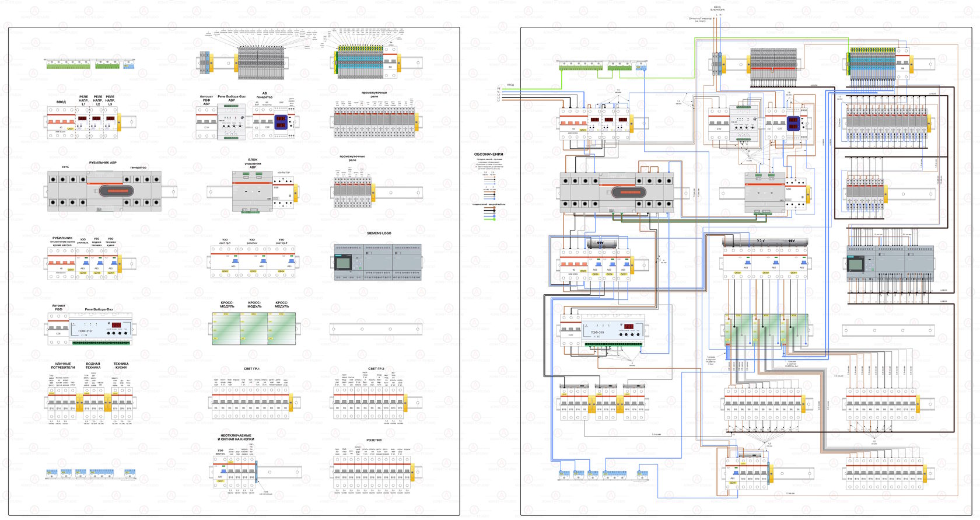The height and width of the screenshot is (520, 980).
Task: Click the УЗО уличные label
Action: (x=83, y=240)
